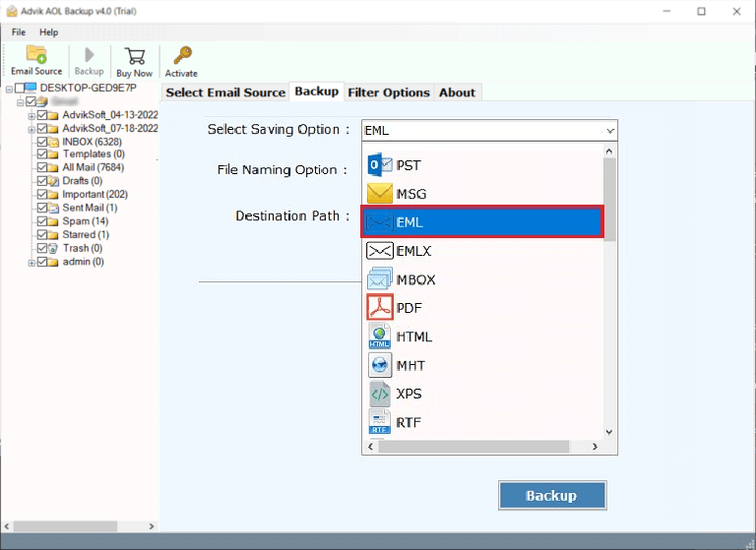Click the blue Backup button
The width and height of the screenshot is (756, 550).
[552, 496]
